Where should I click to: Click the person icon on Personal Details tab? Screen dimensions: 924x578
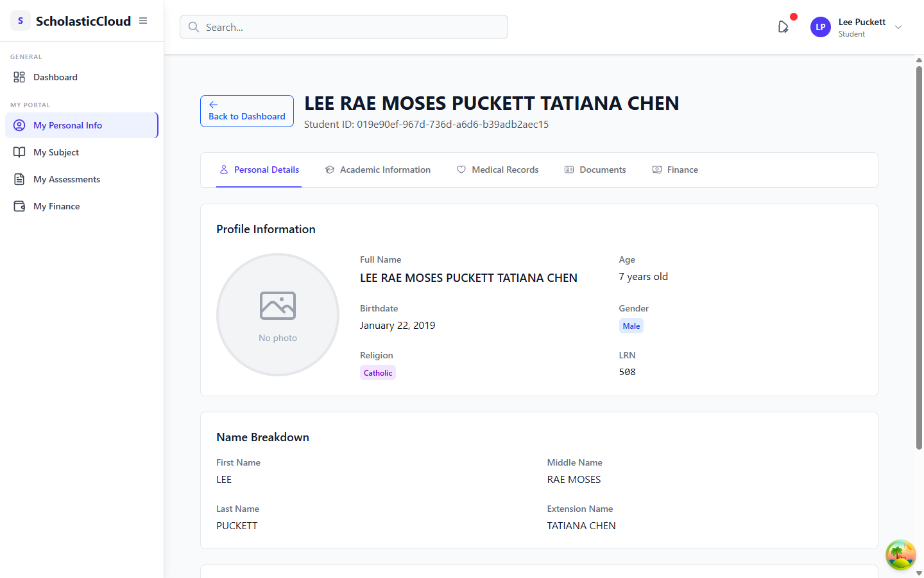pos(224,170)
